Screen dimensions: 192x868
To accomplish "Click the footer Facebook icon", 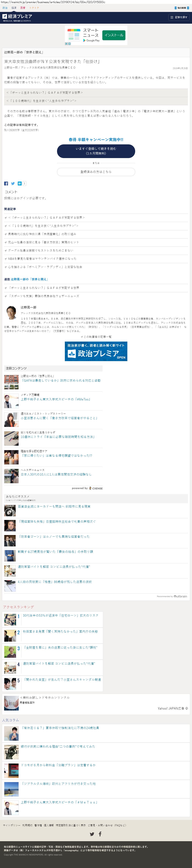I will coord(100,834).
